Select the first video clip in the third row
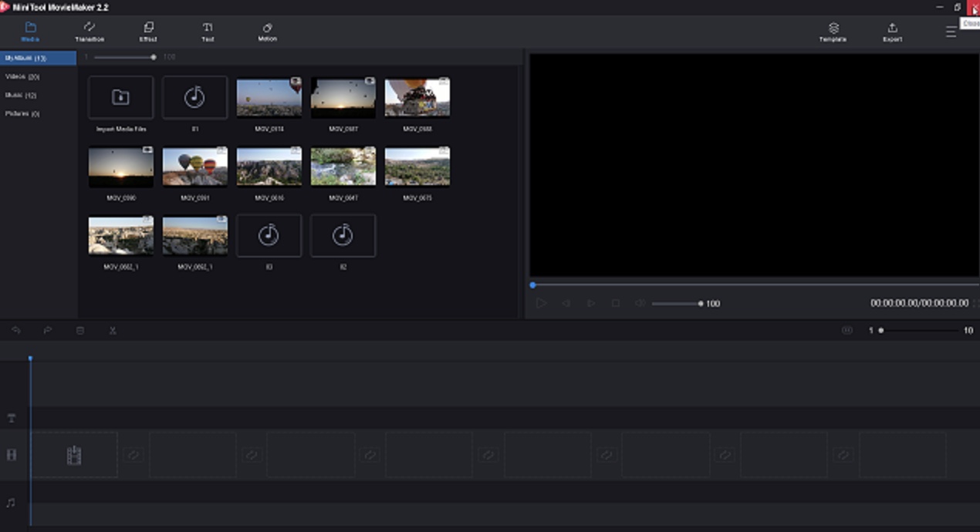 (x=121, y=235)
